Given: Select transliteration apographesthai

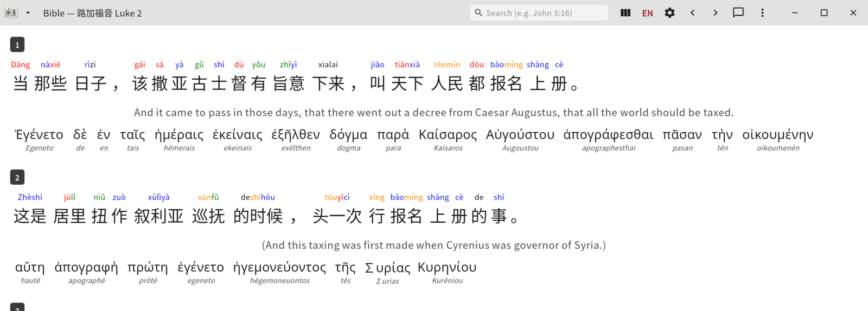Looking at the screenshot, I should click(x=609, y=148).
